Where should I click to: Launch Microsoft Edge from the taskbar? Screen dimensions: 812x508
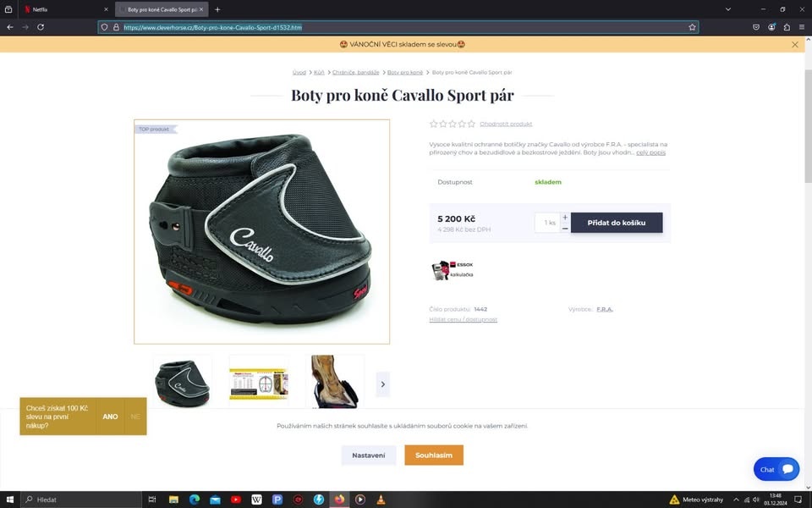[x=195, y=500]
